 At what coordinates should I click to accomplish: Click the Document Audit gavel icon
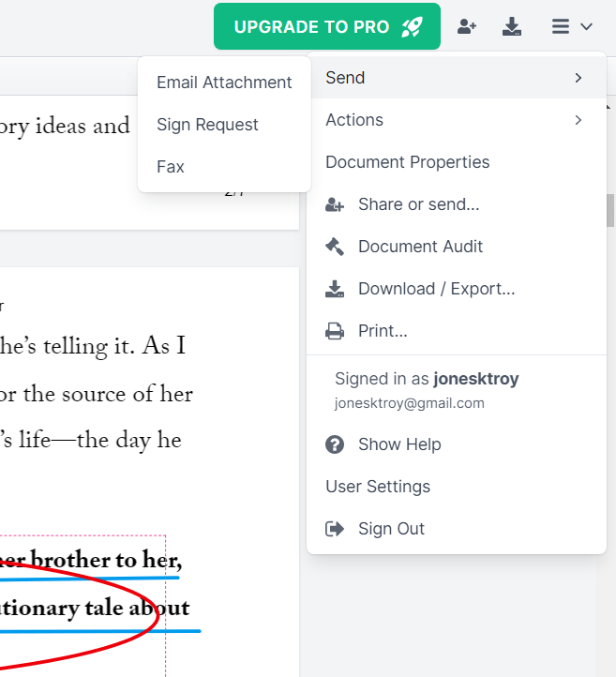(335, 247)
